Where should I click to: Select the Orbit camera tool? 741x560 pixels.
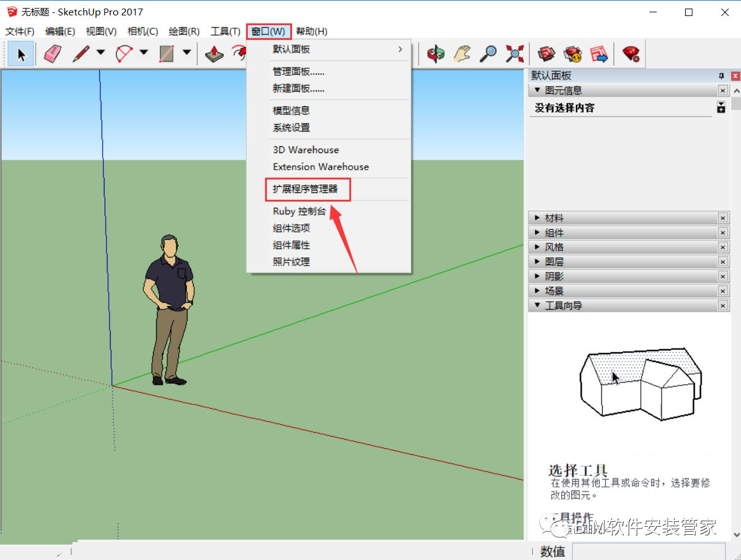pyautogui.click(x=436, y=54)
